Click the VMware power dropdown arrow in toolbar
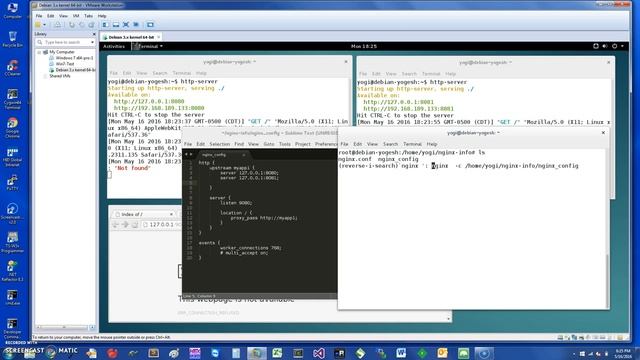640x360 pixels. click(44, 25)
